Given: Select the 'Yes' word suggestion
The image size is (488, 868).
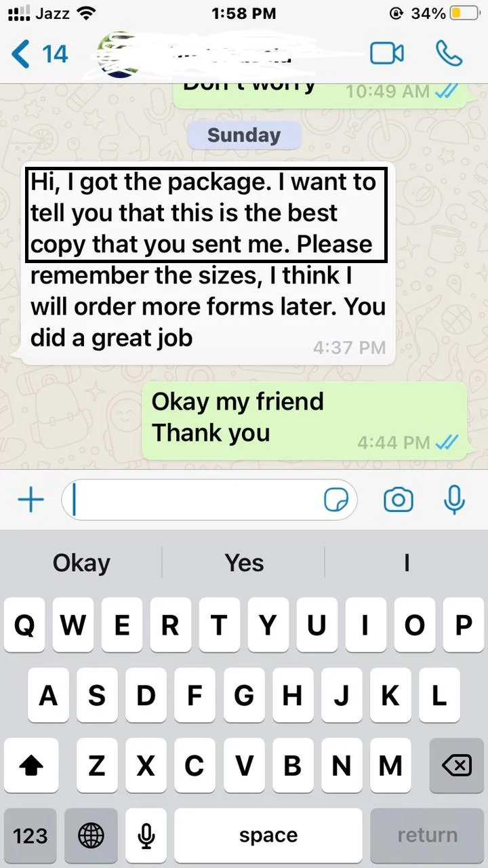Looking at the screenshot, I should coord(244,563).
